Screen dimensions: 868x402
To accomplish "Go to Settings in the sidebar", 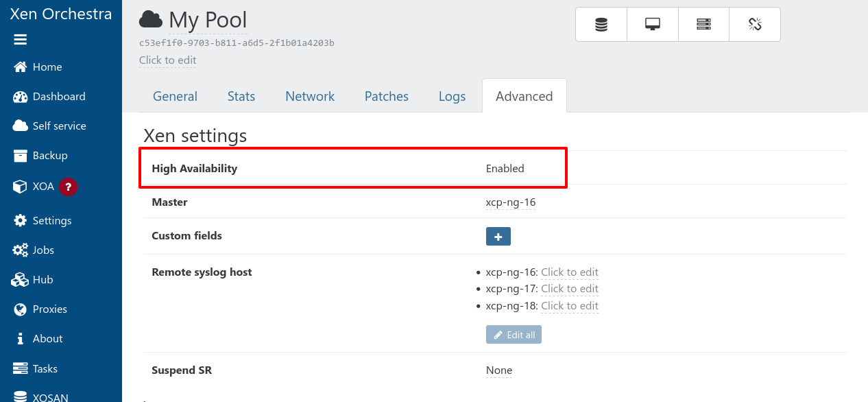I will tap(51, 221).
